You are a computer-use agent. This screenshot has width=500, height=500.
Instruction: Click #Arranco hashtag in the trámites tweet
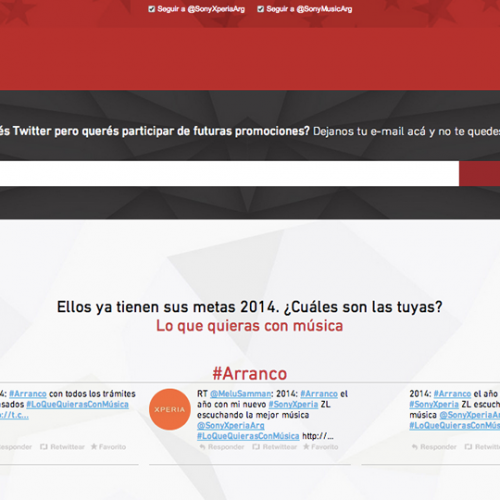click(28, 394)
